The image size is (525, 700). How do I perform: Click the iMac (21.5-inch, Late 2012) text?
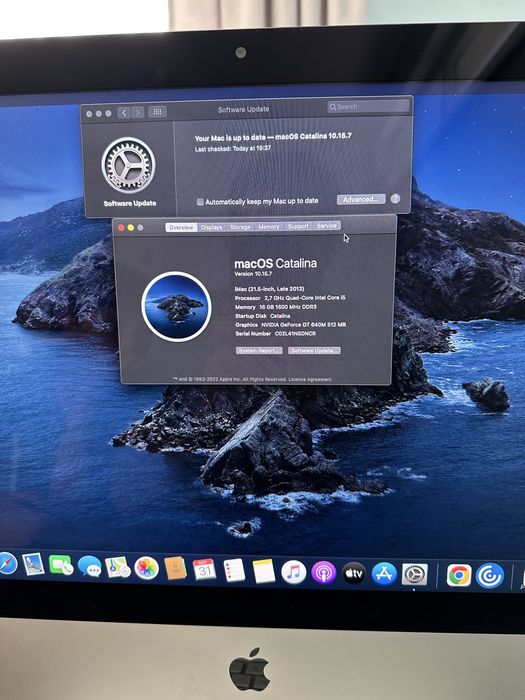pyautogui.click(x=269, y=289)
